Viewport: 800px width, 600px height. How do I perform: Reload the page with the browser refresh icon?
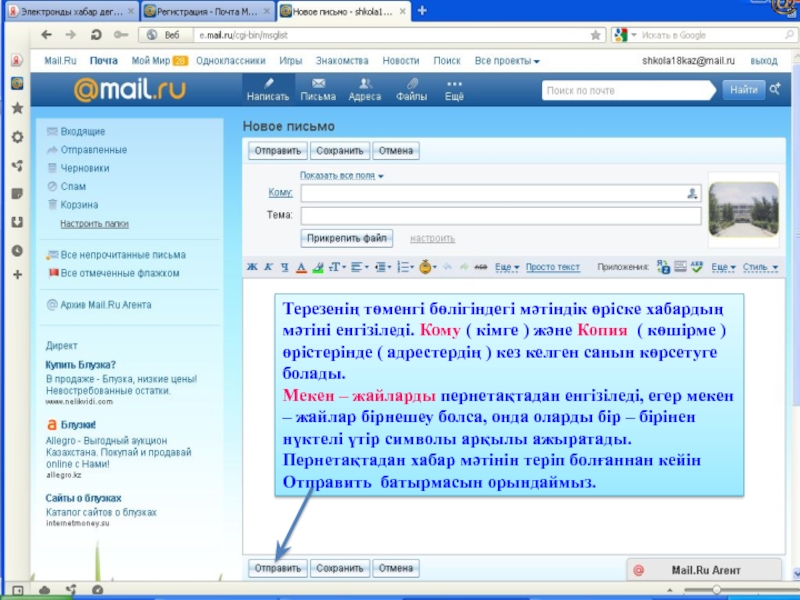(97, 34)
